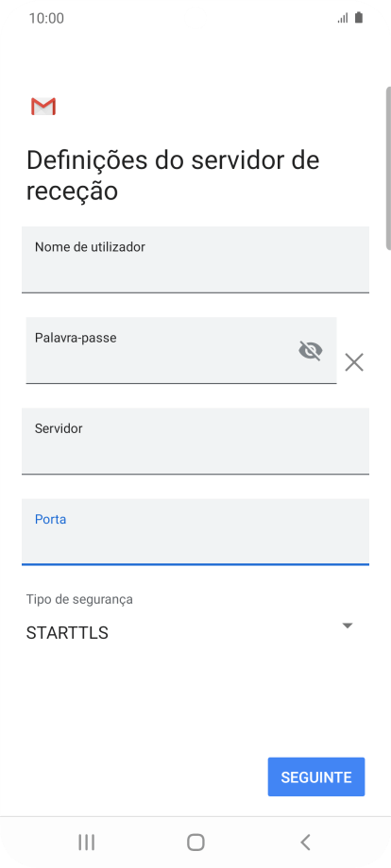Focus the Palavra-passe input field
This screenshot has width=391, height=868.
(181, 350)
